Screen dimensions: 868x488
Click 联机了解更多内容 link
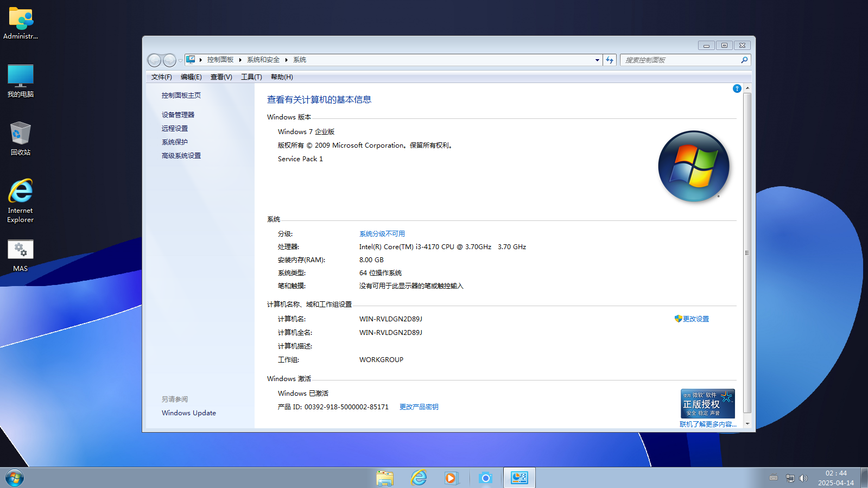(x=708, y=424)
